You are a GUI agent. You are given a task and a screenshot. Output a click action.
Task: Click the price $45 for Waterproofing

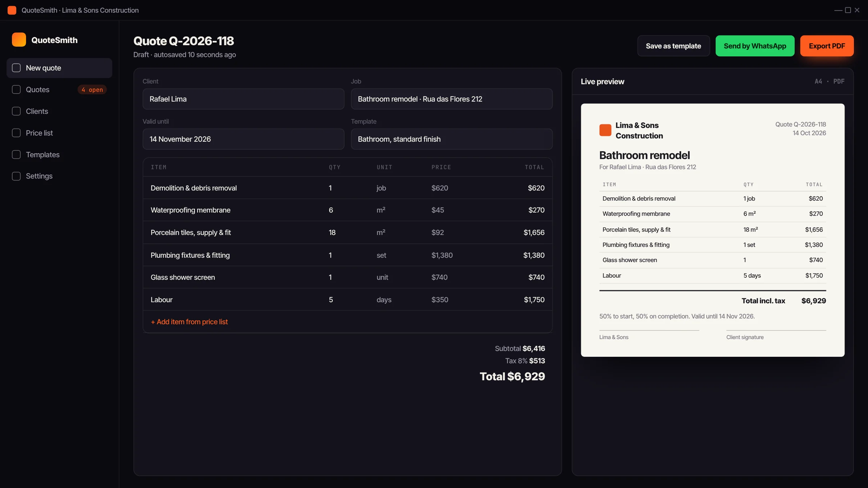(438, 210)
